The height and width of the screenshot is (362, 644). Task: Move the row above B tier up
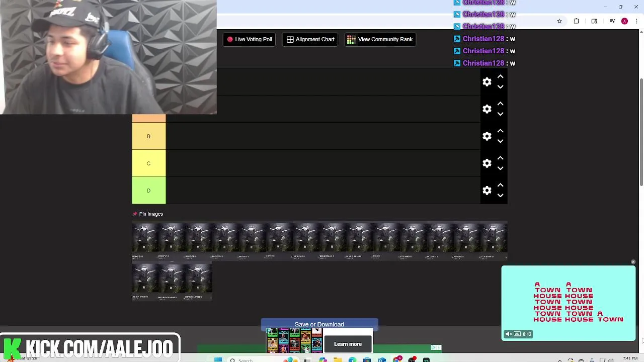pyautogui.click(x=500, y=104)
